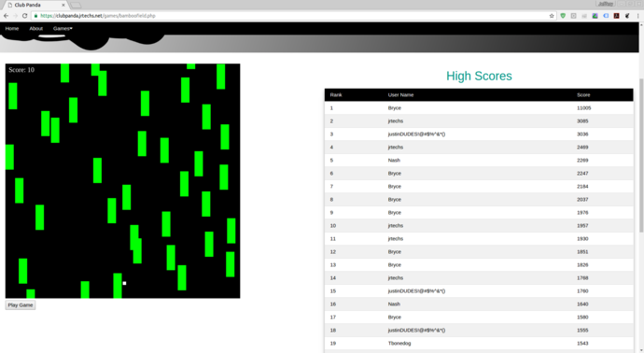
Task: Go back to the previous page
Action: [6, 16]
